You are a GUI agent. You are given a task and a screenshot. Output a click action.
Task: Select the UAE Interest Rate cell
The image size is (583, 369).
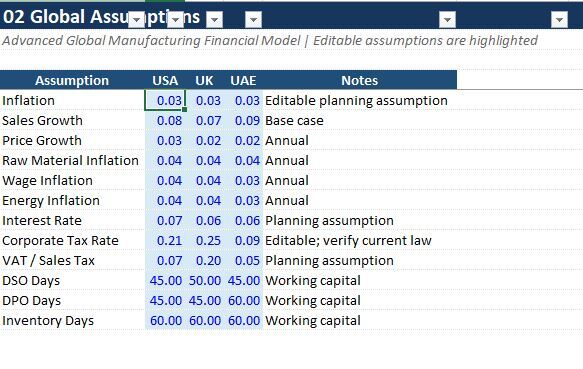click(x=243, y=221)
